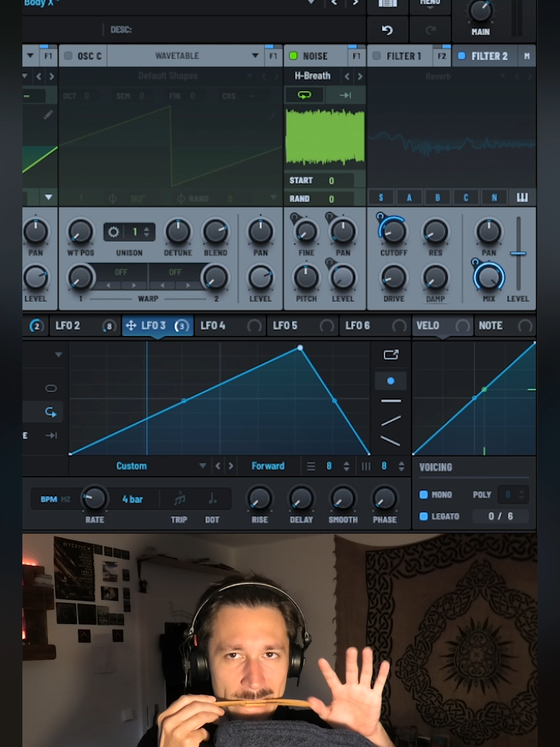Click the OSC C F1 routing button

pos(273,56)
